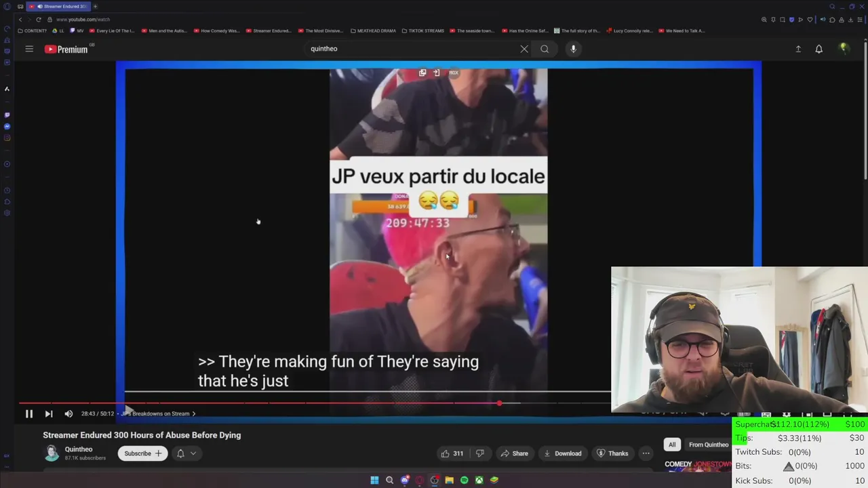Select From Quintheo filter chip

coord(708,445)
